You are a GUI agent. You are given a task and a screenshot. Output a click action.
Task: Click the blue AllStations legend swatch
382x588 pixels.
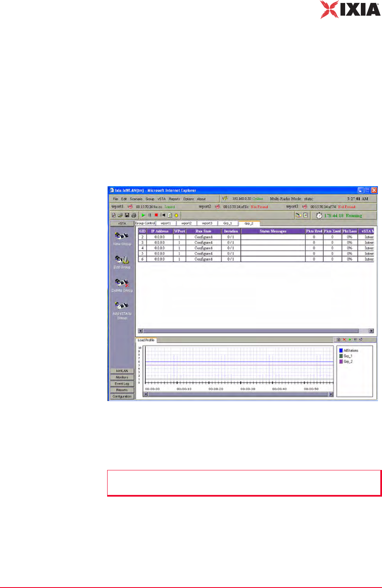pos(341,351)
